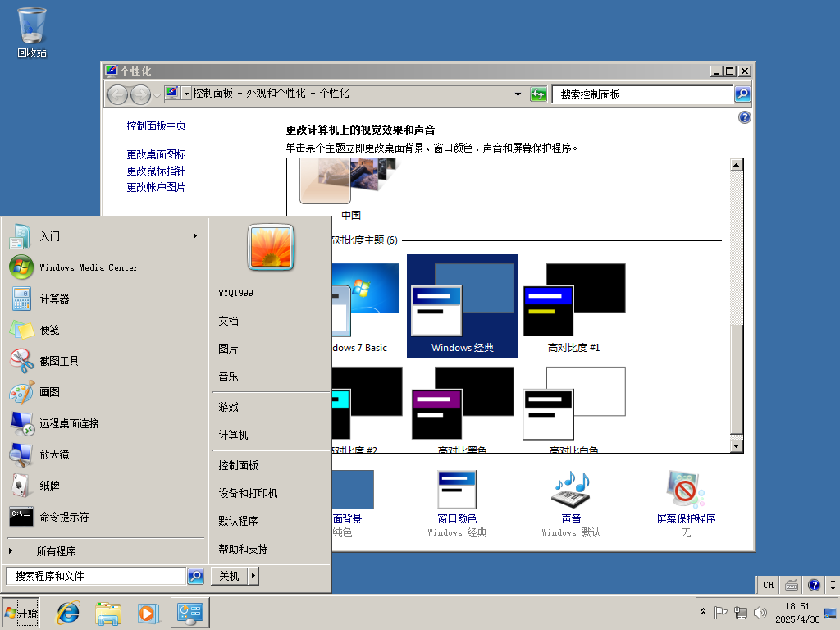840x630 pixels.
Task: Open the address bar history dropdown
Action: tap(518, 94)
